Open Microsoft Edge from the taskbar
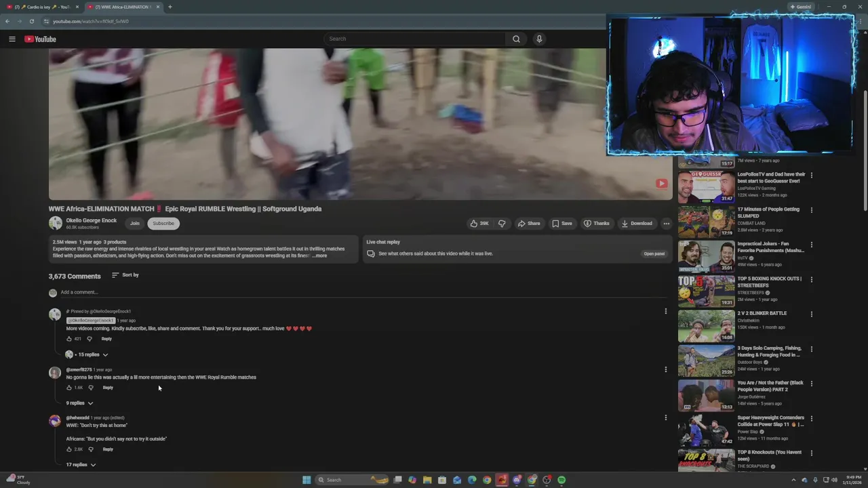The width and height of the screenshot is (868, 488). [x=472, y=480]
